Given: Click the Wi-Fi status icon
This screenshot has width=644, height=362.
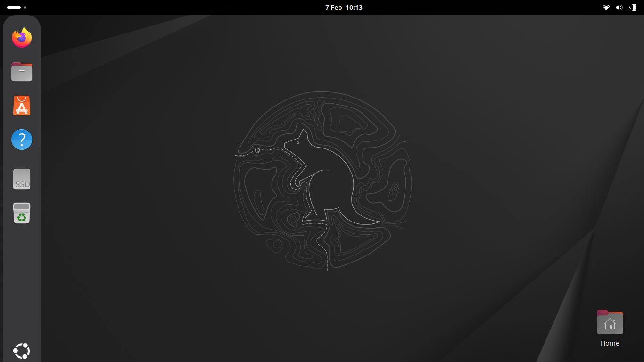Looking at the screenshot, I should click(x=606, y=7).
